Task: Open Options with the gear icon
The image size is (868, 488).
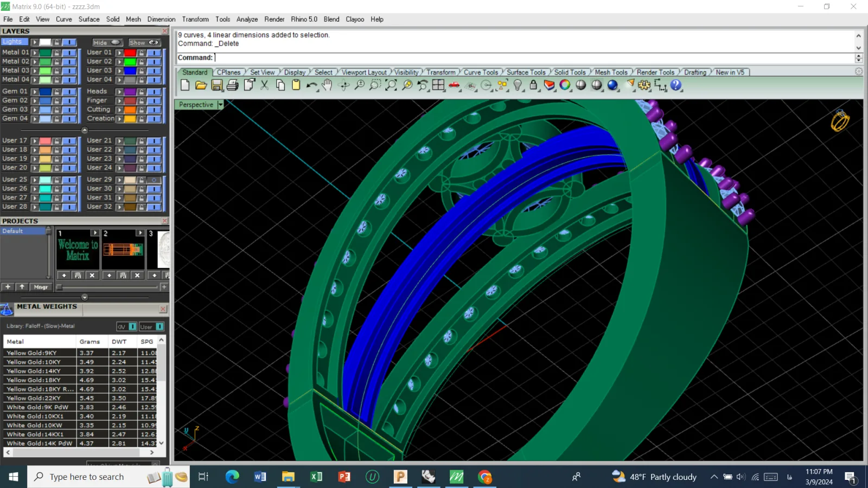Action: [x=644, y=85]
